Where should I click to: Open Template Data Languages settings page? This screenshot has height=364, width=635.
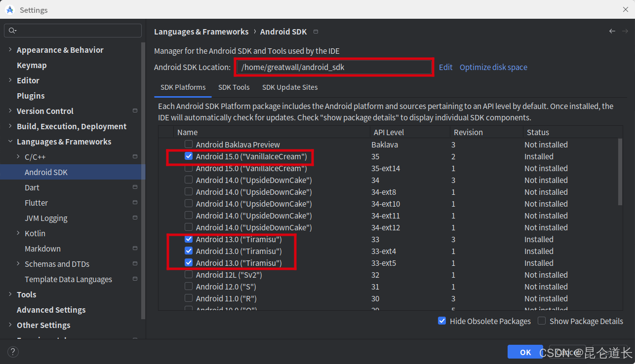pos(68,279)
